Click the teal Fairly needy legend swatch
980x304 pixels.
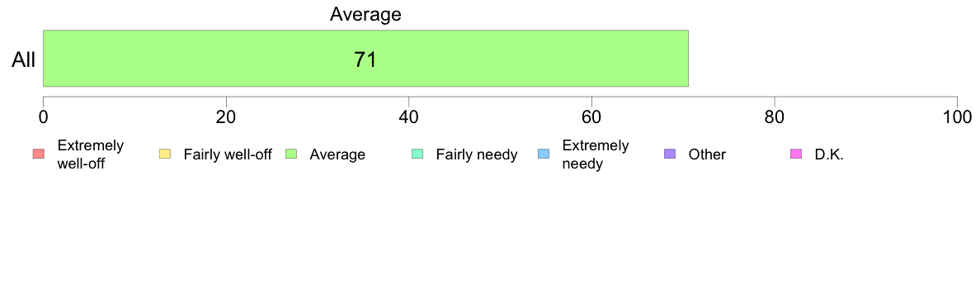click(x=417, y=154)
